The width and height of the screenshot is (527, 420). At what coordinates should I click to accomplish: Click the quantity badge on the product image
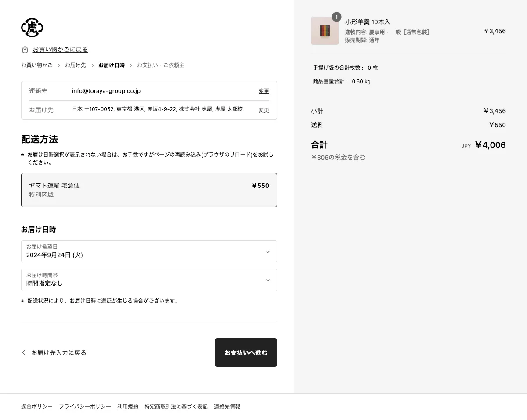(x=337, y=17)
